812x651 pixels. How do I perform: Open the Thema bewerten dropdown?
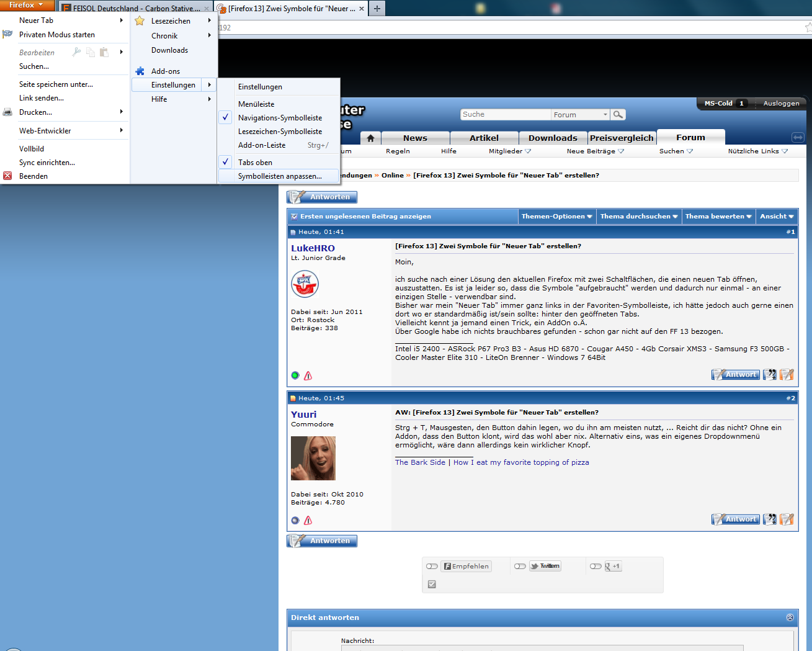point(718,217)
